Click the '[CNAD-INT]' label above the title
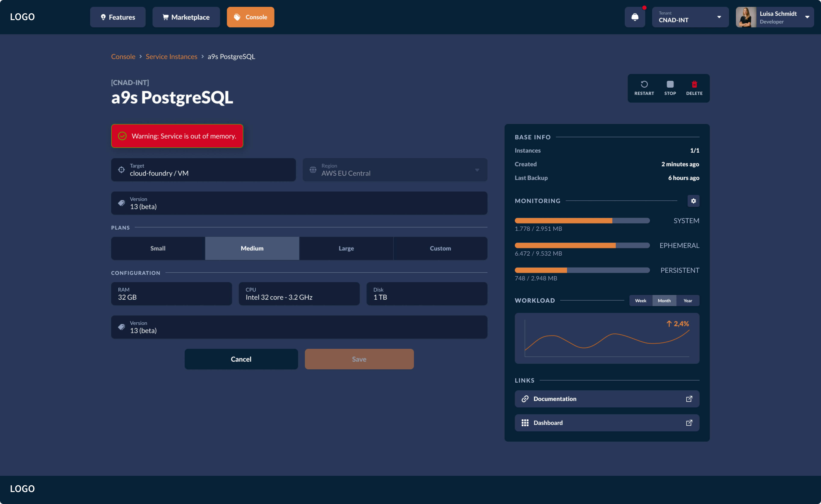Screen dimensions: 821x504 point(130,83)
